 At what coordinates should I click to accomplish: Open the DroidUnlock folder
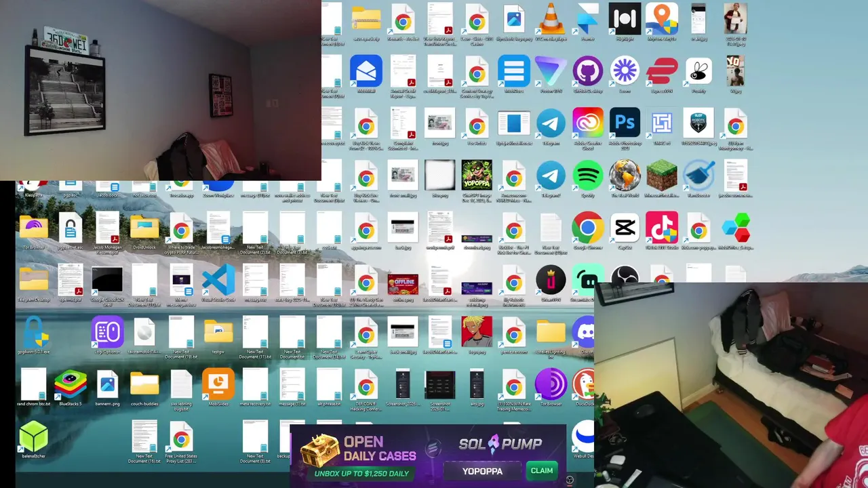coord(144,228)
